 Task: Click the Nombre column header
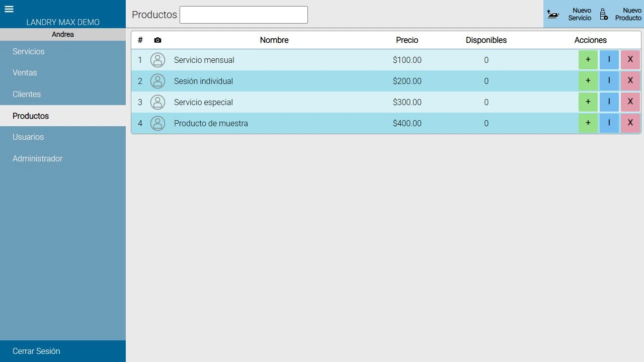[x=274, y=40]
